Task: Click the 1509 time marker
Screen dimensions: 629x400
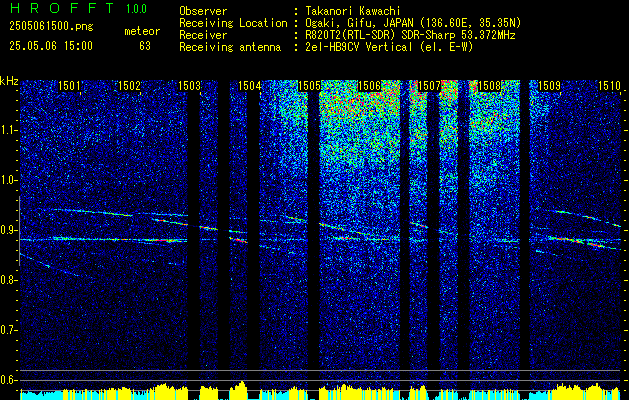Action: [549, 85]
